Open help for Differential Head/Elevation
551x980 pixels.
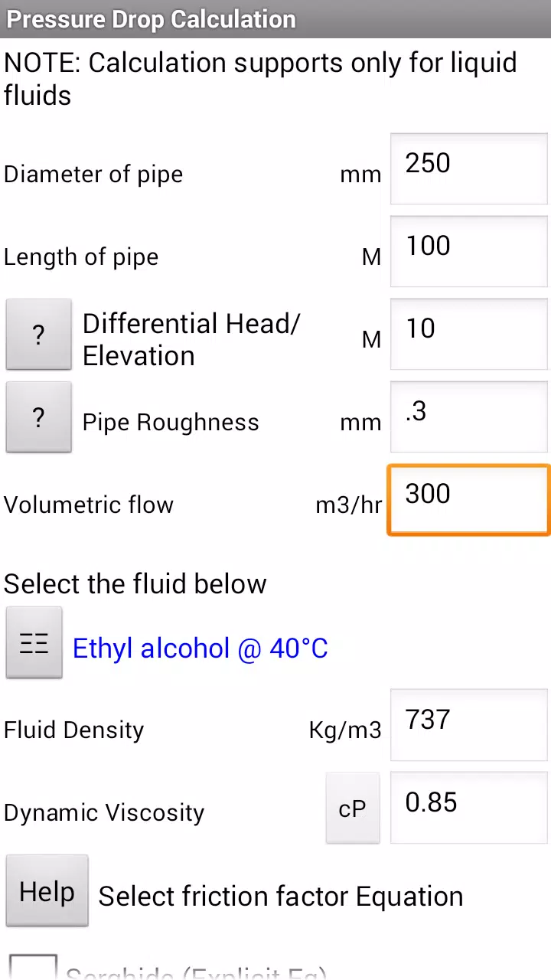coord(39,335)
